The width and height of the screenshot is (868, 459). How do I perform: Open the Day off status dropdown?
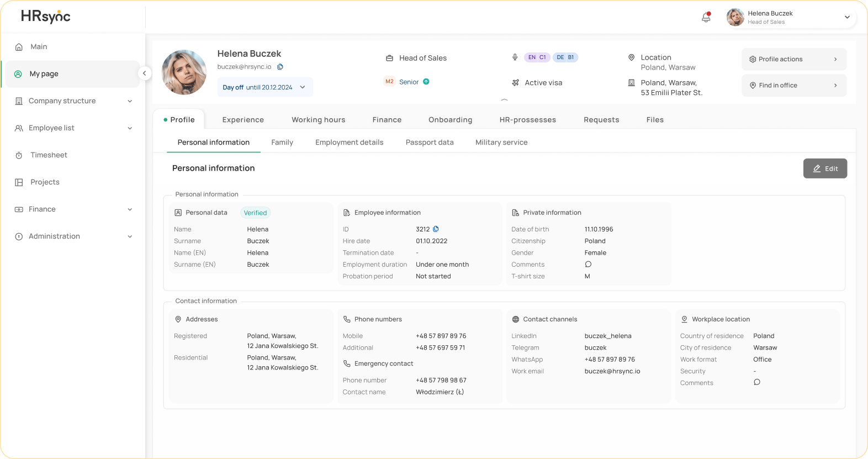pos(265,87)
